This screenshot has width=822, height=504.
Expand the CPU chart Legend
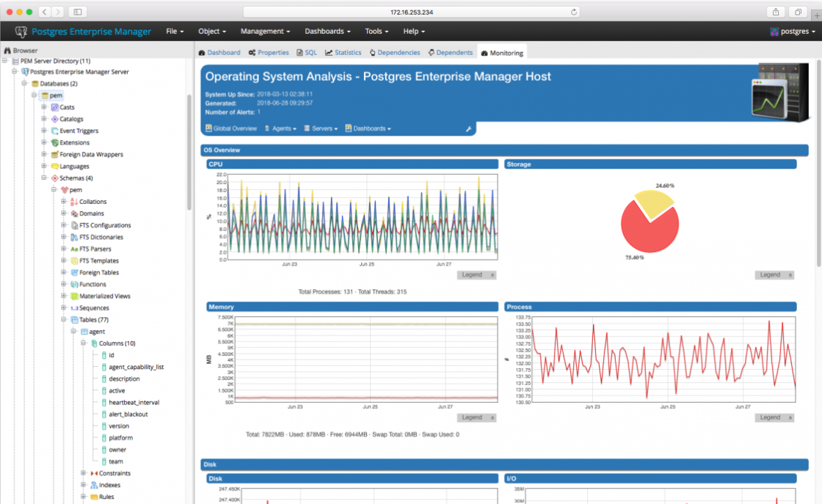476,275
